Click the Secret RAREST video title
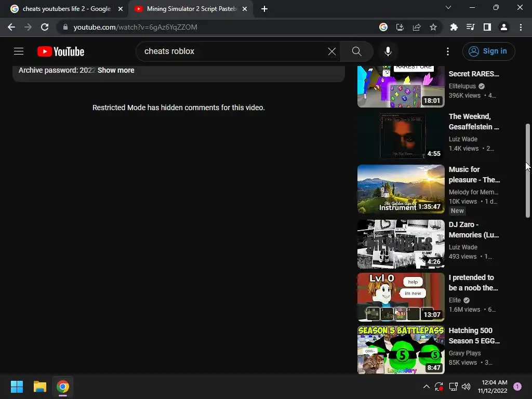This screenshot has width=532, height=399. click(x=474, y=74)
